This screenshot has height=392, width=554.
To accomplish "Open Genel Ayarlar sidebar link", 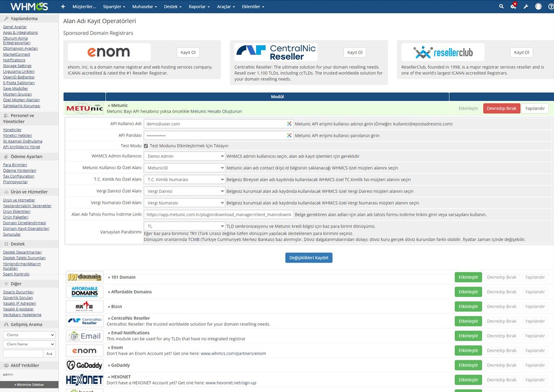I will pos(15,27).
